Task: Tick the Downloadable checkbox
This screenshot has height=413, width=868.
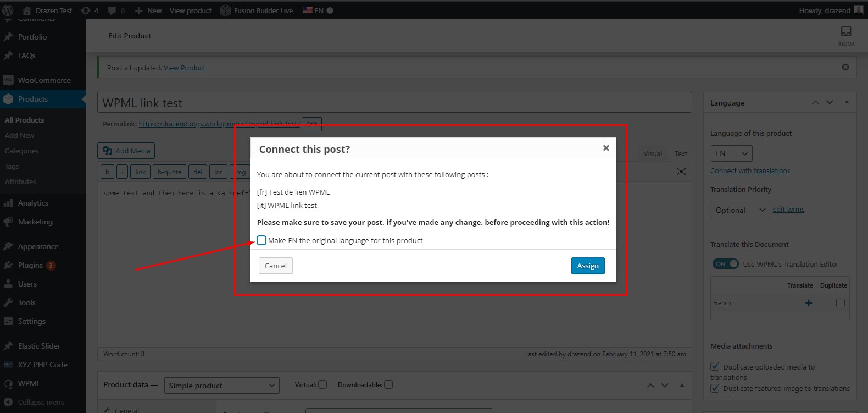Action: (x=388, y=384)
